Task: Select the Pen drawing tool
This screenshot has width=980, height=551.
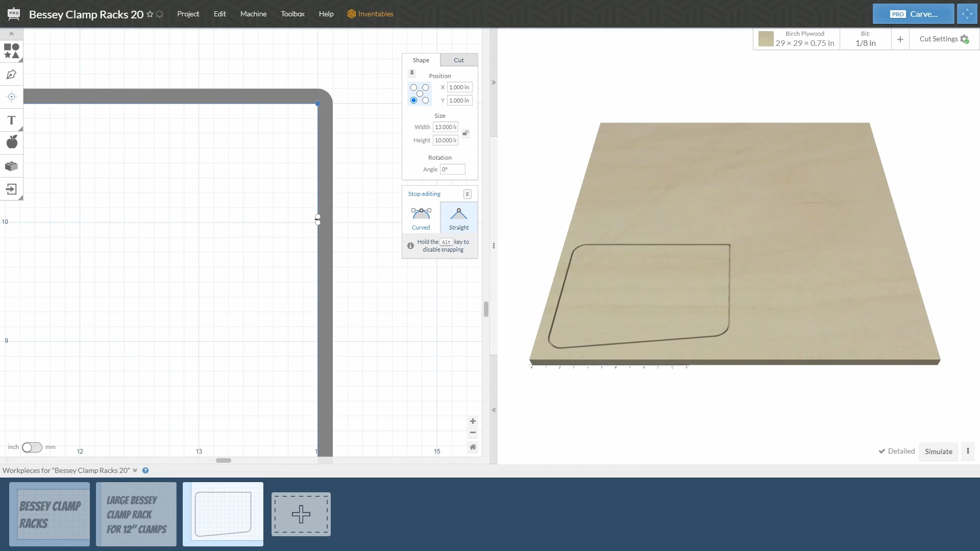Action: [x=11, y=74]
